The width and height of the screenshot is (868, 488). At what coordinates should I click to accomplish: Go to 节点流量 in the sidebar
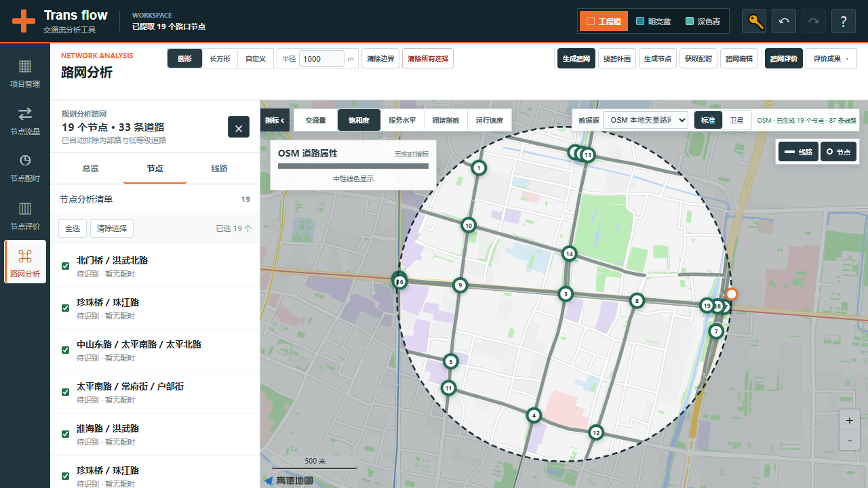(25, 121)
